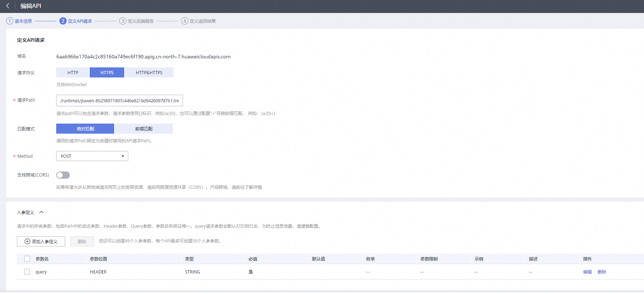Click the plus icon in 添加入参定义
The height and width of the screenshot is (294, 644).
(x=27, y=241)
